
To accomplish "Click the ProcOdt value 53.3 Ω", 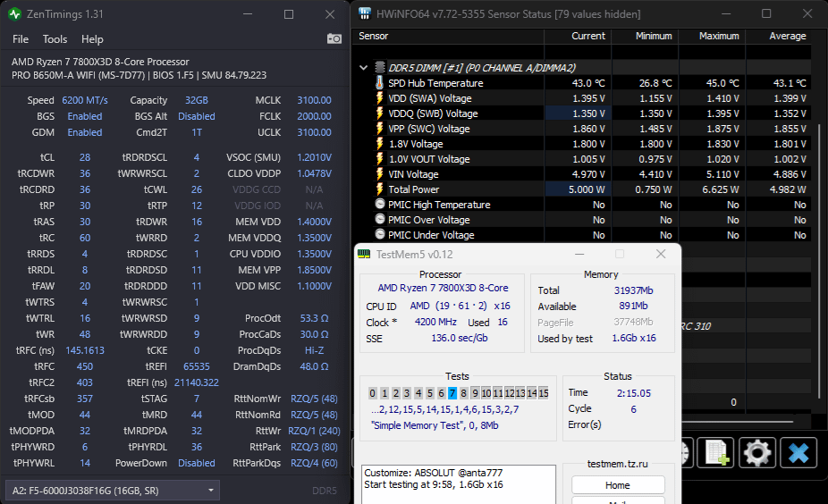I will [x=314, y=318].
